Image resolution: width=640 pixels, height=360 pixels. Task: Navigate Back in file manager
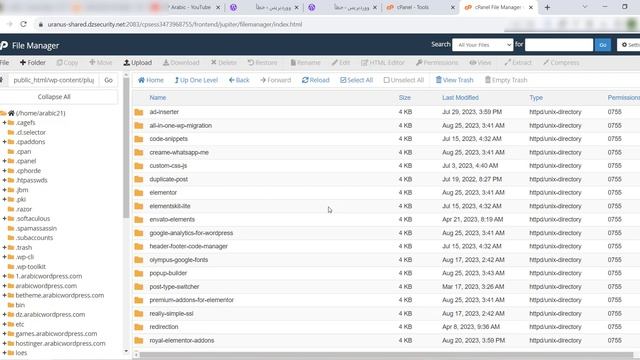[x=239, y=80]
